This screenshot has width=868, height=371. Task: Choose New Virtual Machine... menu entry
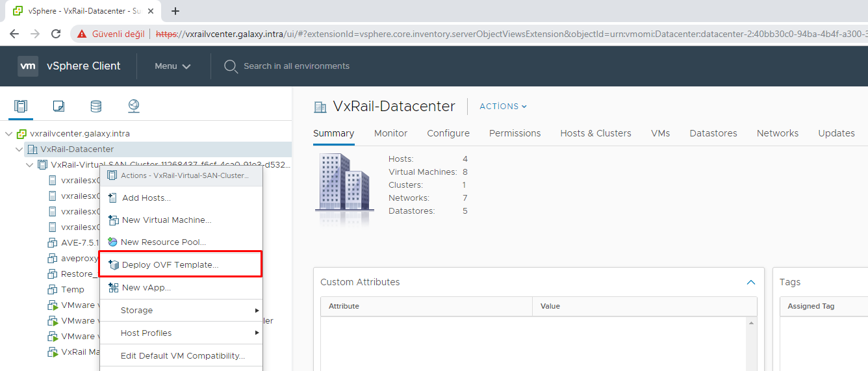(x=181, y=220)
